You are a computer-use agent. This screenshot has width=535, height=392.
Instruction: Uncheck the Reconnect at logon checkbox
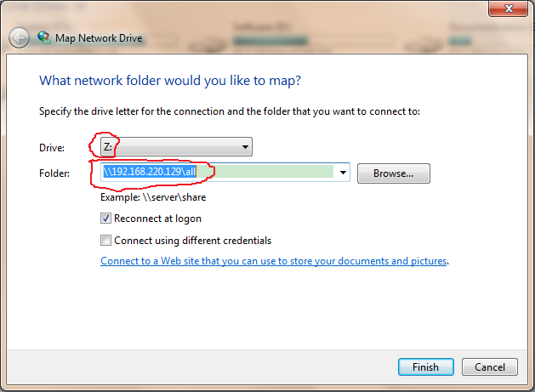click(105, 219)
